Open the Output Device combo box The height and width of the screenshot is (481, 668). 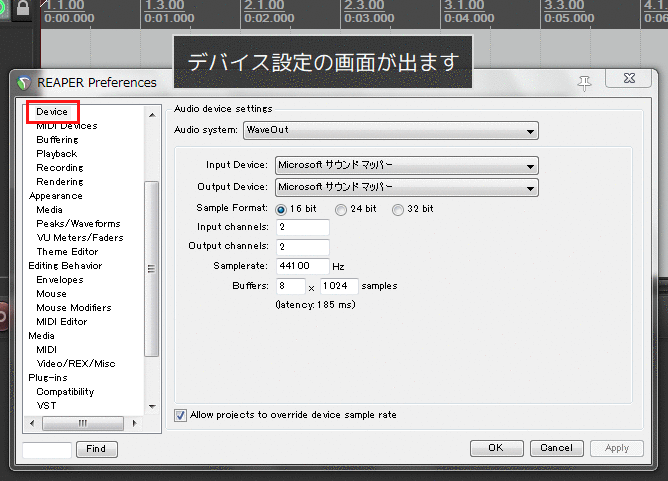[406, 187]
